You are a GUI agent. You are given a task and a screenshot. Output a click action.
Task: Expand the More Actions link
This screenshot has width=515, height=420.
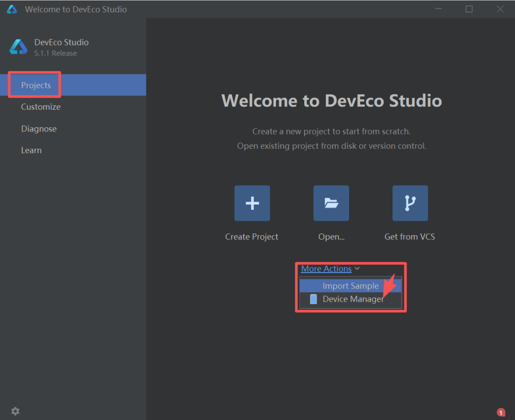click(326, 268)
